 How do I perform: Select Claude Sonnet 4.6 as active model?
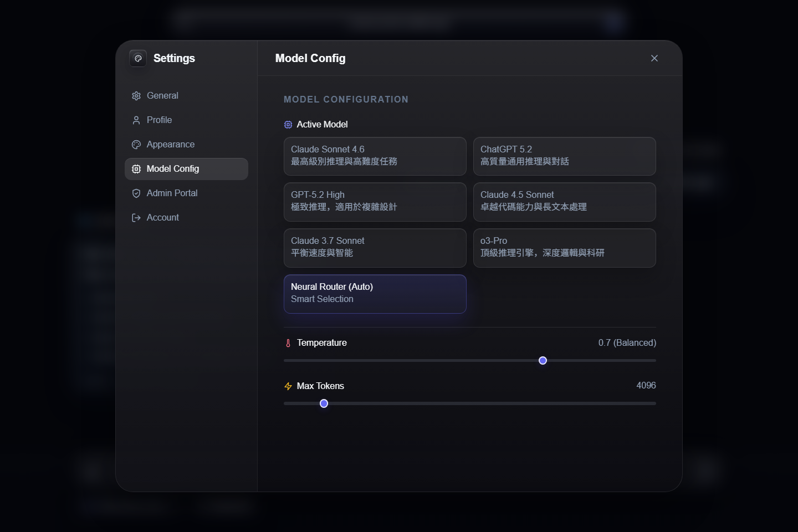[x=375, y=156]
